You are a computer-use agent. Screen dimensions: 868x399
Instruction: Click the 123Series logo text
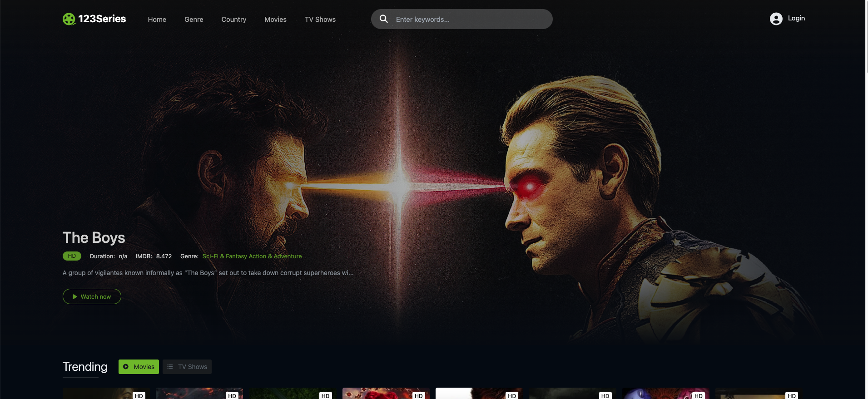(x=102, y=19)
